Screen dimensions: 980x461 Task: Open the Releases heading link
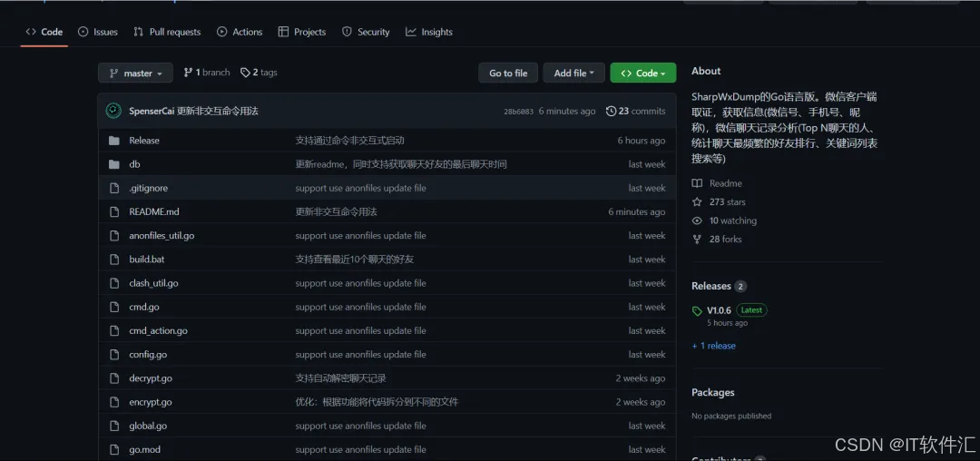(x=711, y=286)
